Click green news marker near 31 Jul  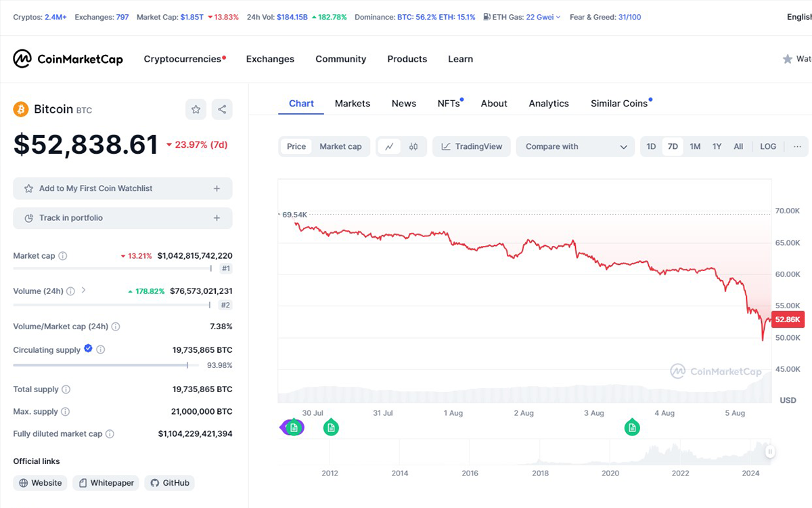click(331, 427)
